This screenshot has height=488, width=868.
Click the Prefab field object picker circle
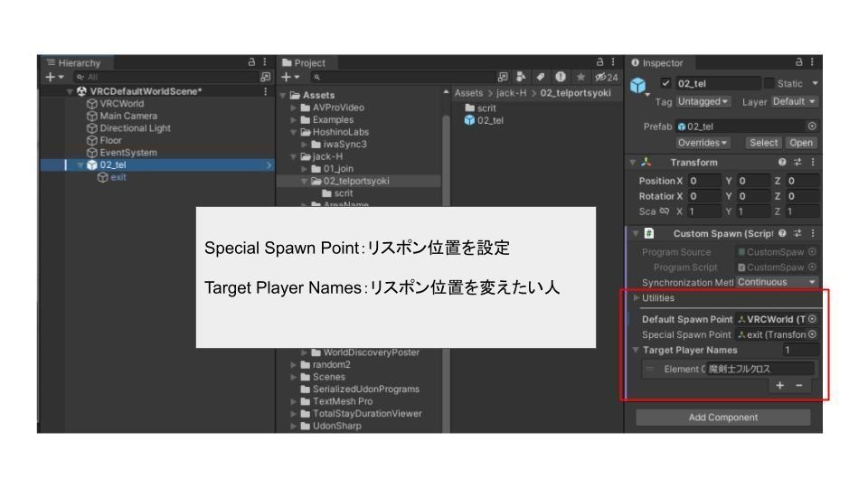(812, 127)
